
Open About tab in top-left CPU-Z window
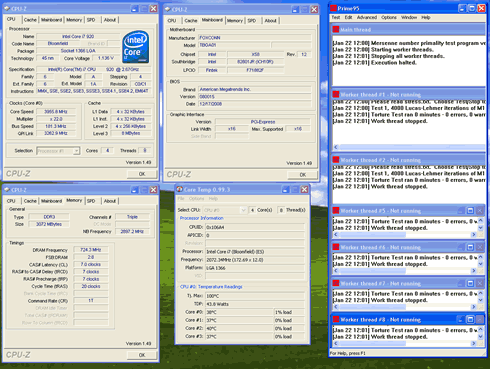coord(110,20)
